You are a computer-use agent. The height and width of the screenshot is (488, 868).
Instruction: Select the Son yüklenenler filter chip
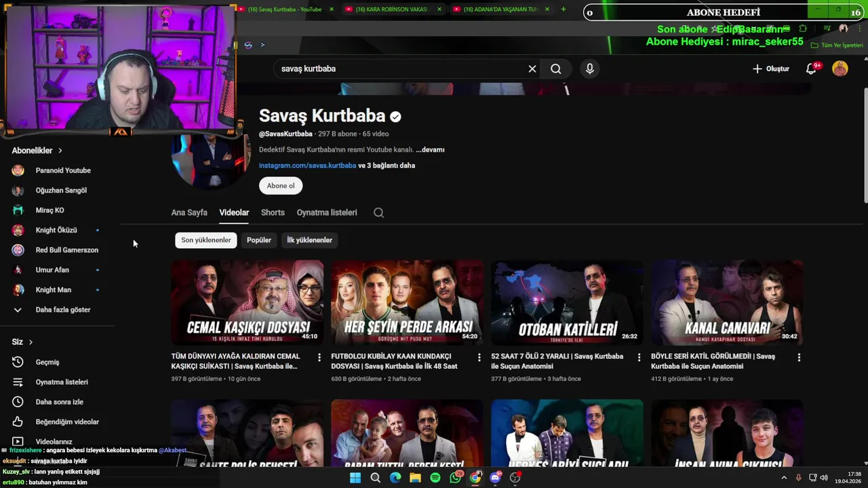coord(206,240)
